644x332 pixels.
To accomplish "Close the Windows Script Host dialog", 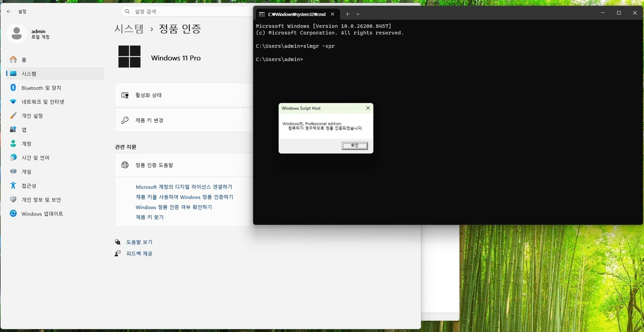I will (368, 108).
